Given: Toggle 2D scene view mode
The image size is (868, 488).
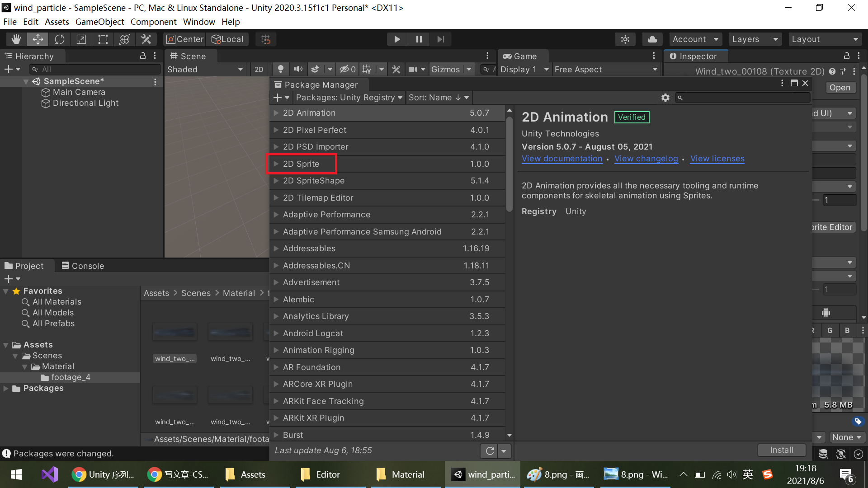Looking at the screenshot, I should click(x=259, y=69).
